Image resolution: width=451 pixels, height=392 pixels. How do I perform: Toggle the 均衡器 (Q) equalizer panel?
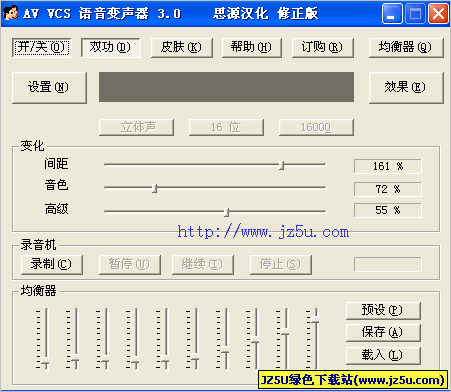click(x=406, y=47)
